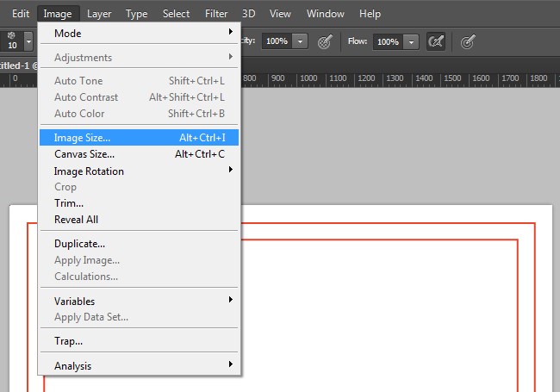560x392 pixels.
Task: Choose Image Size from the menu
Action: (139, 138)
